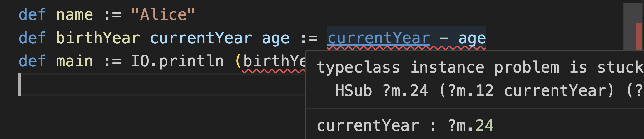Click IO.println on the third line
This screenshot has height=139, width=644.
(177, 61)
